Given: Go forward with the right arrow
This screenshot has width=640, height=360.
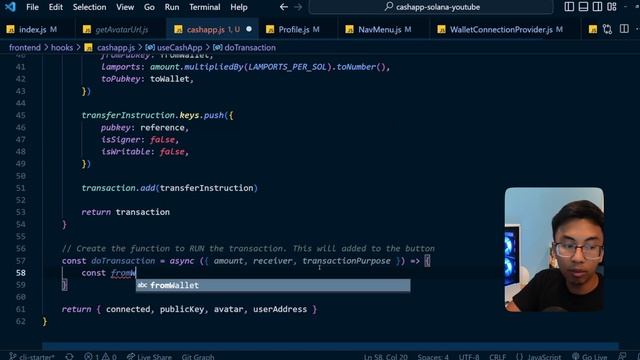Looking at the screenshot, I should click(x=298, y=7).
